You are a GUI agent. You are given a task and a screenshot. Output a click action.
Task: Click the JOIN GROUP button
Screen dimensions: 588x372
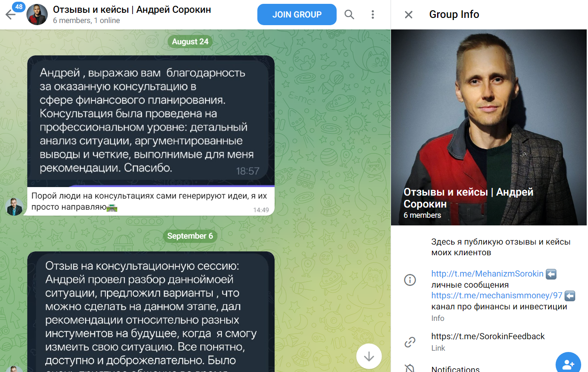[297, 14]
